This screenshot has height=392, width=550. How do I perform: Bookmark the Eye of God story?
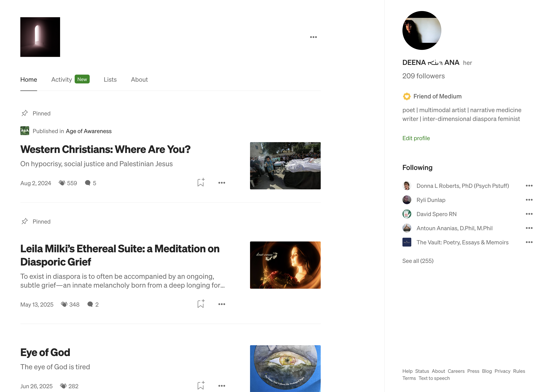pos(201,385)
